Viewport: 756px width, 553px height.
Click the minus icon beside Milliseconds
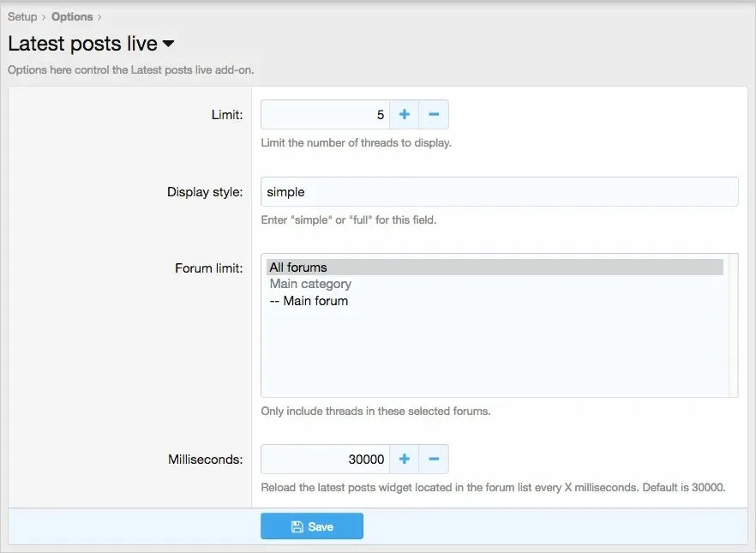click(x=434, y=460)
